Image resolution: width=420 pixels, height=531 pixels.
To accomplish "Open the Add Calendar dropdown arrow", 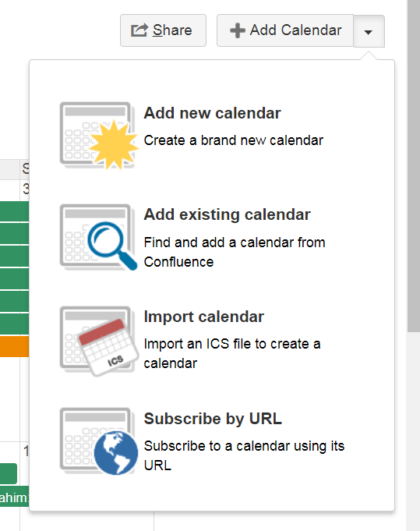I will 369,31.
